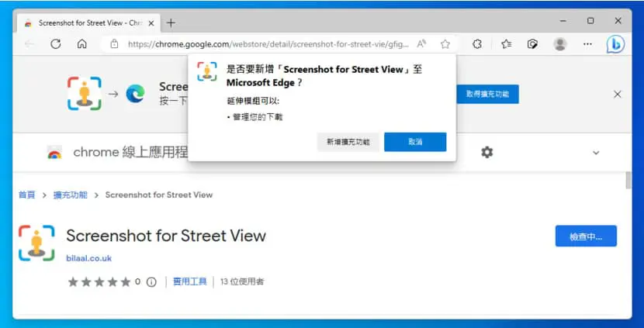Open the web store settings gear

tap(486, 152)
